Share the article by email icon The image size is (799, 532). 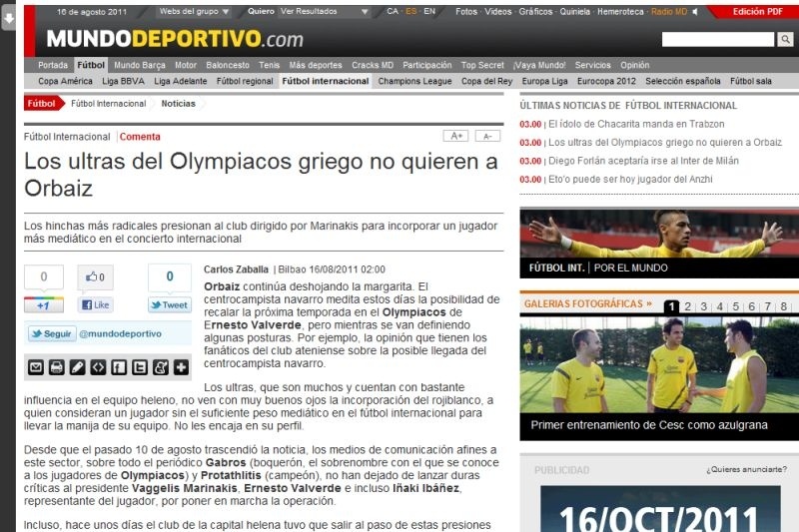tap(36, 367)
